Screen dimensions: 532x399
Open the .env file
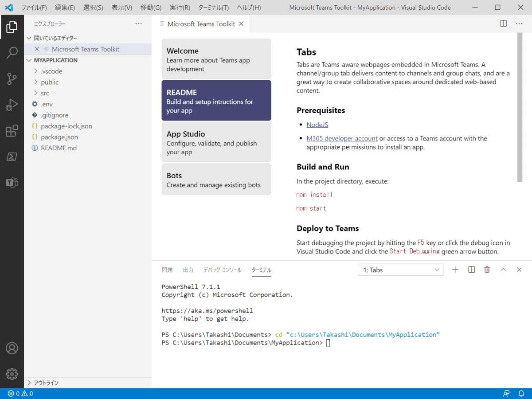point(88,104)
